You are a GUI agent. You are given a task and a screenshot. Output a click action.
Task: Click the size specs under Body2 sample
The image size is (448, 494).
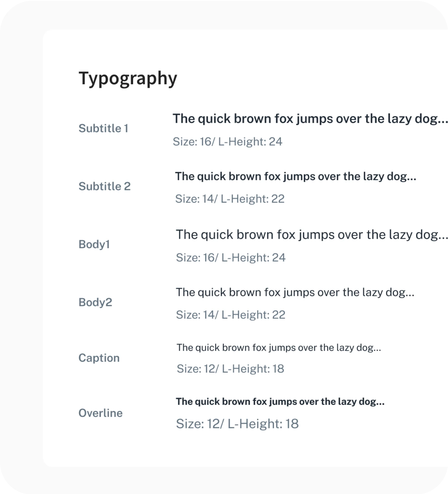point(231,315)
